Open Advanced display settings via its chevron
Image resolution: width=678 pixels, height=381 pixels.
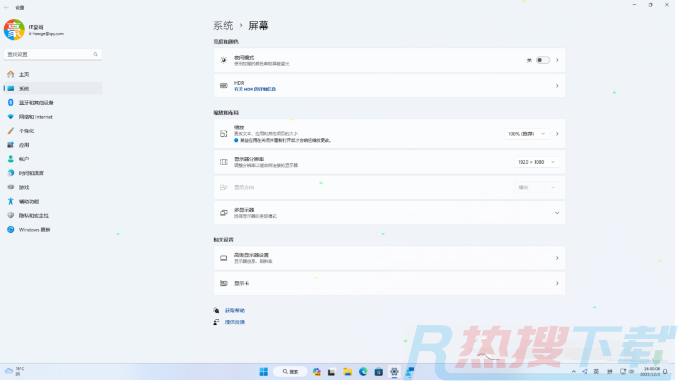(x=557, y=258)
